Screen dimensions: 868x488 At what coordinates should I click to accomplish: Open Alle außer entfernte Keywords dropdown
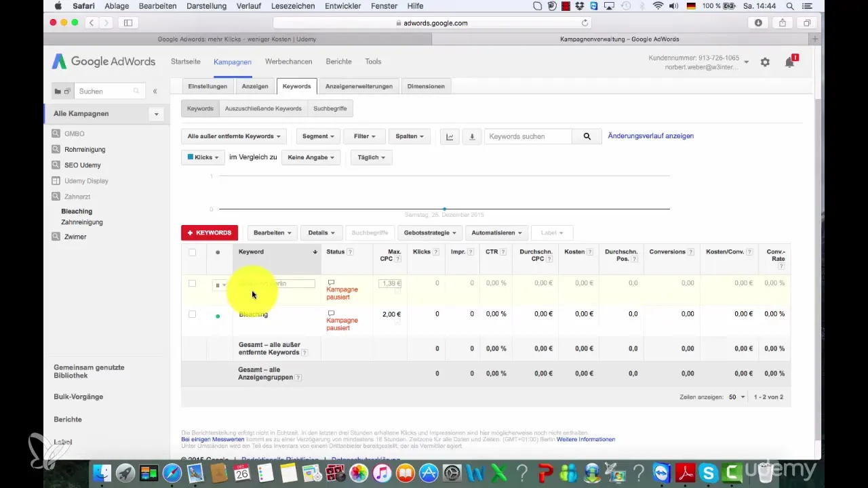click(234, 136)
